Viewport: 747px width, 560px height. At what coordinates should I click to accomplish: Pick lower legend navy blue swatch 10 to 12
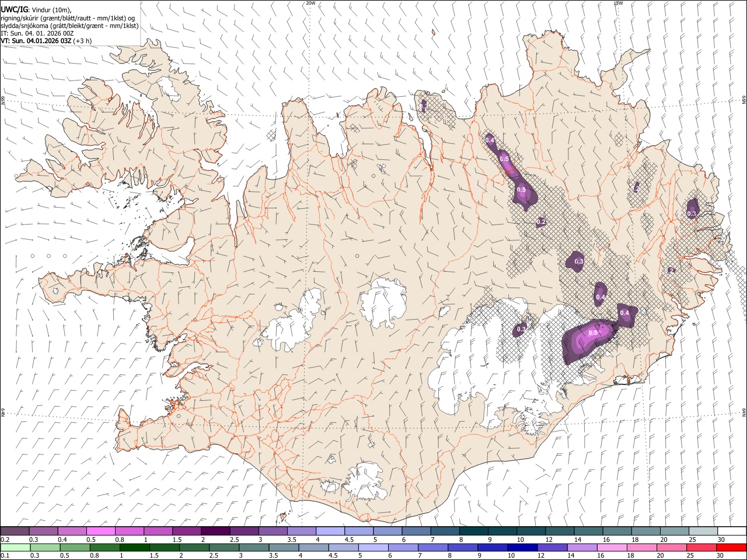(522, 547)
